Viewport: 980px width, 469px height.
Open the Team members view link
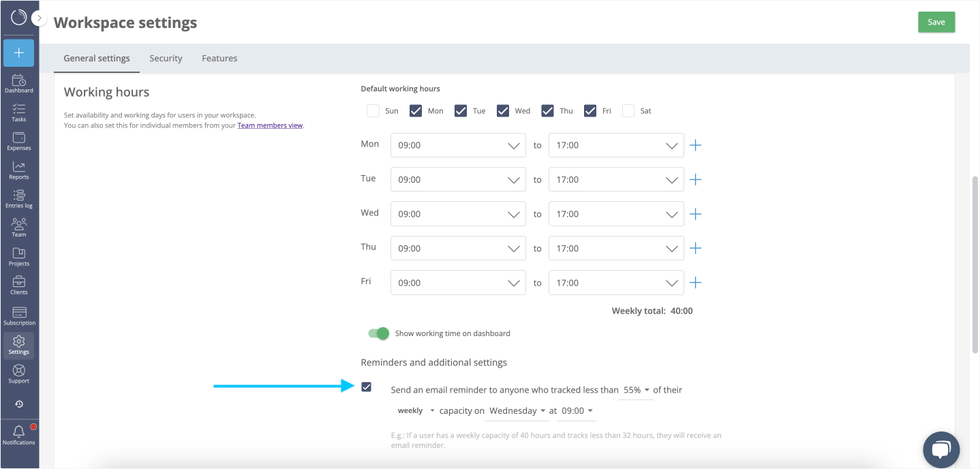coord(270,125)
